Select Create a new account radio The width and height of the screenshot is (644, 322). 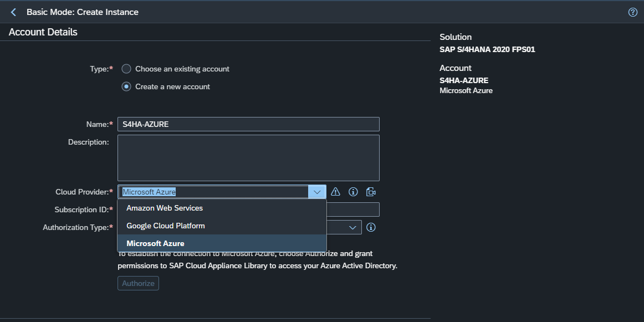tap(126, 86)
